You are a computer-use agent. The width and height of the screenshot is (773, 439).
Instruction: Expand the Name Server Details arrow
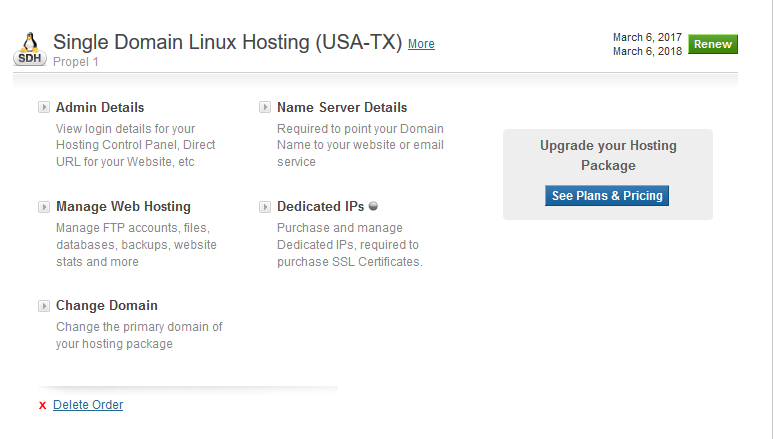[x=265, y=107]
